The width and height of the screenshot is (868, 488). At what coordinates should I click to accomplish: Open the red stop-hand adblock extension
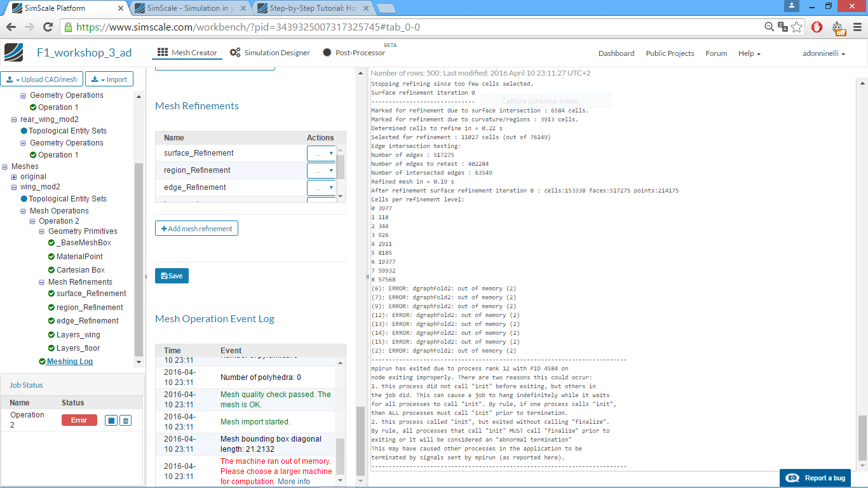click(x=818, y=27)
